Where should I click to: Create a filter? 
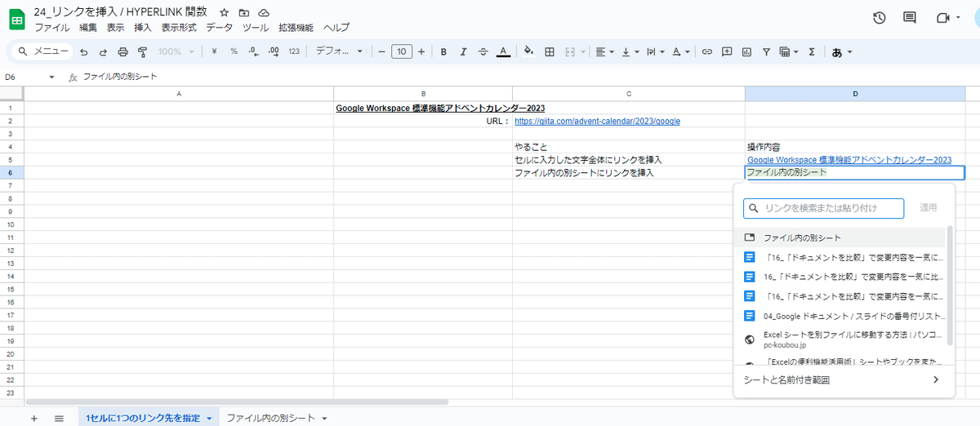click(766, 51)
